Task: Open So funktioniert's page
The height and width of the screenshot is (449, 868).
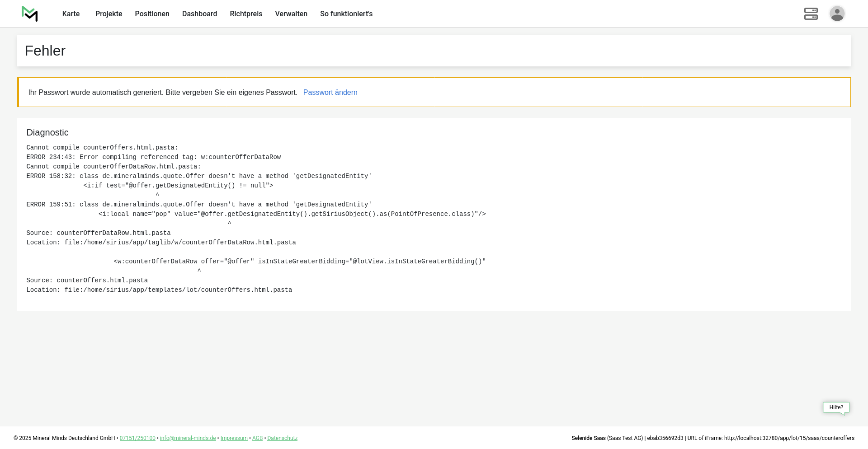Action: coord(346,14)
